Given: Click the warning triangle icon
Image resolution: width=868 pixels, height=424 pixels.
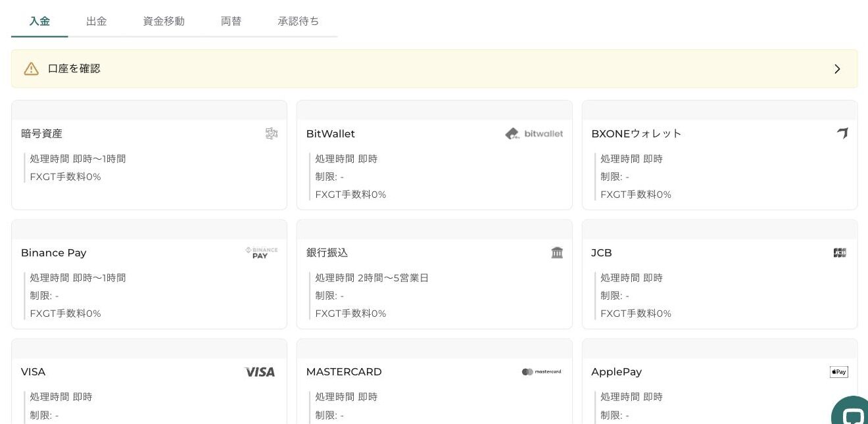Looking at the screenshot, I should coord(32,69).
